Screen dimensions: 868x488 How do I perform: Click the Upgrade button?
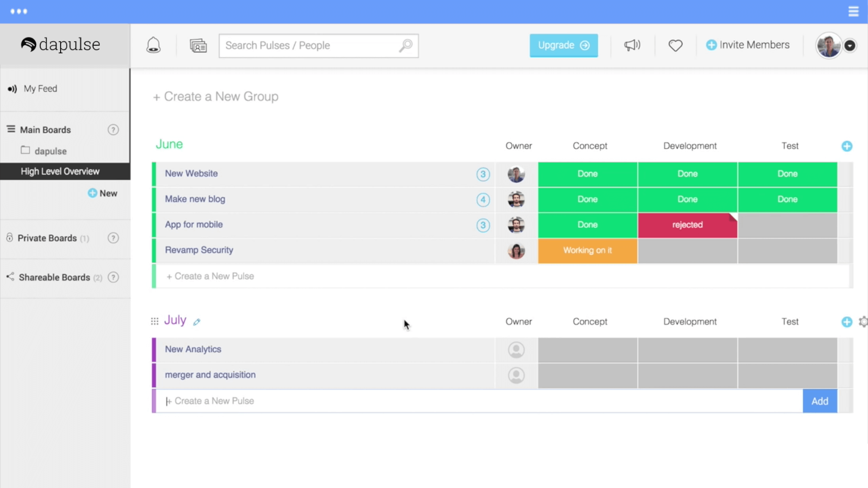(x=563, y=45)
